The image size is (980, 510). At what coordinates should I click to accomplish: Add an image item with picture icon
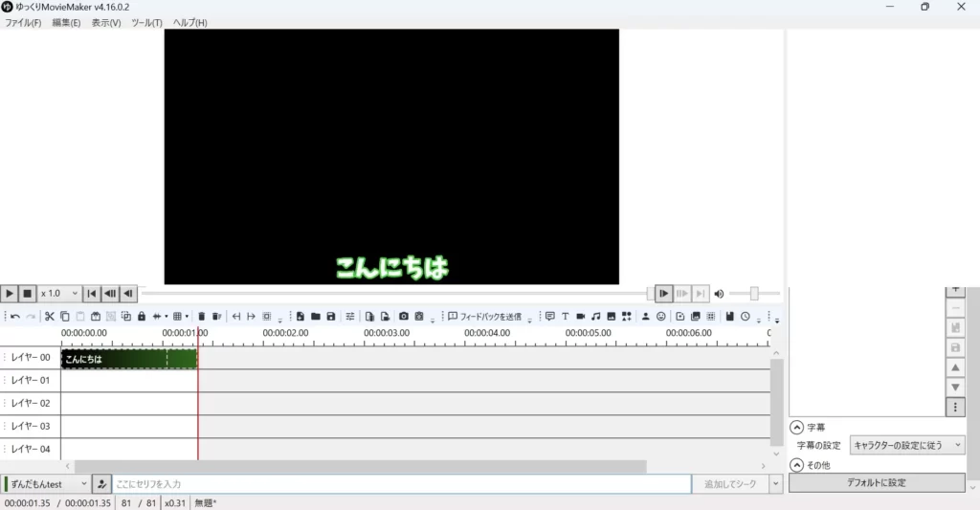click(x=612, y=317)
